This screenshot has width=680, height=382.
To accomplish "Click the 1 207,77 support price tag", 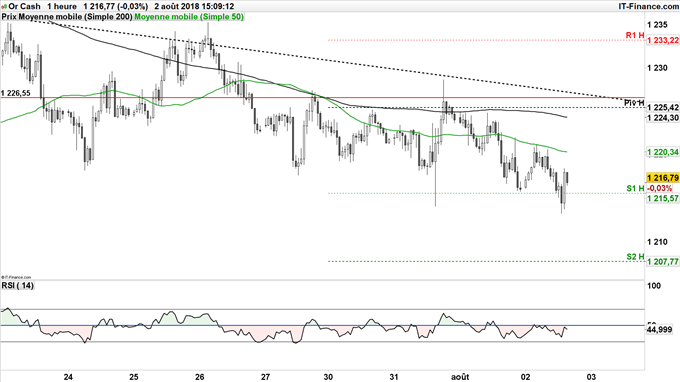I will pyautogui.click(x=663, y=261).
